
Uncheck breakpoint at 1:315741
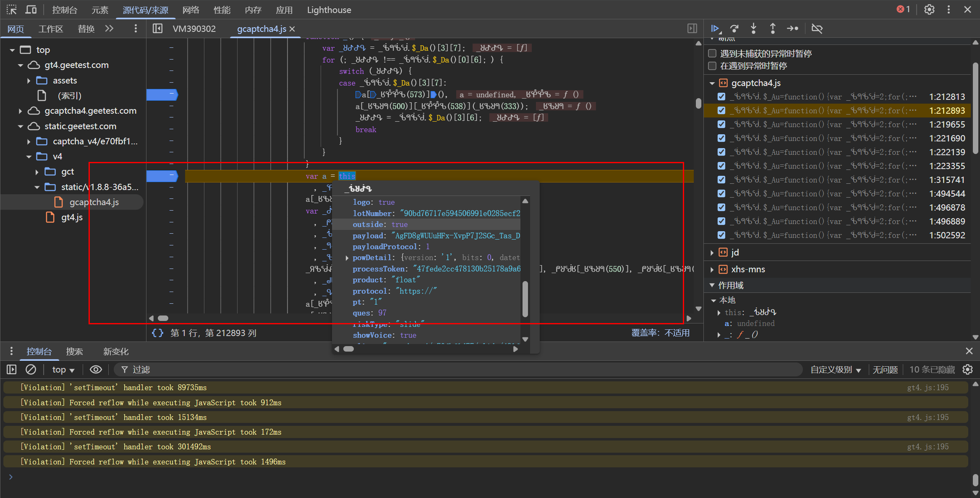point(721,180)
